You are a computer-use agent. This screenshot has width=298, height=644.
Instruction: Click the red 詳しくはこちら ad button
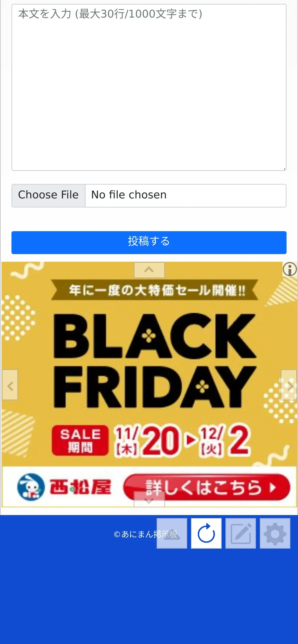coord(207,487)
